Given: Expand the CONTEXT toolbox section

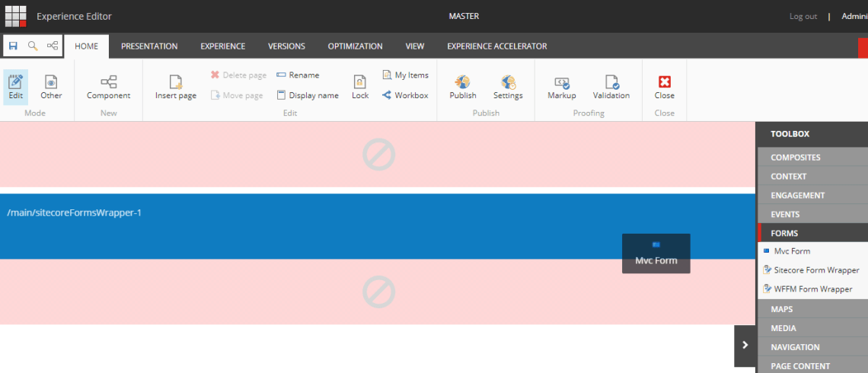Looking at the screenshot, I should pyautogui.click(x=812, y=177).
